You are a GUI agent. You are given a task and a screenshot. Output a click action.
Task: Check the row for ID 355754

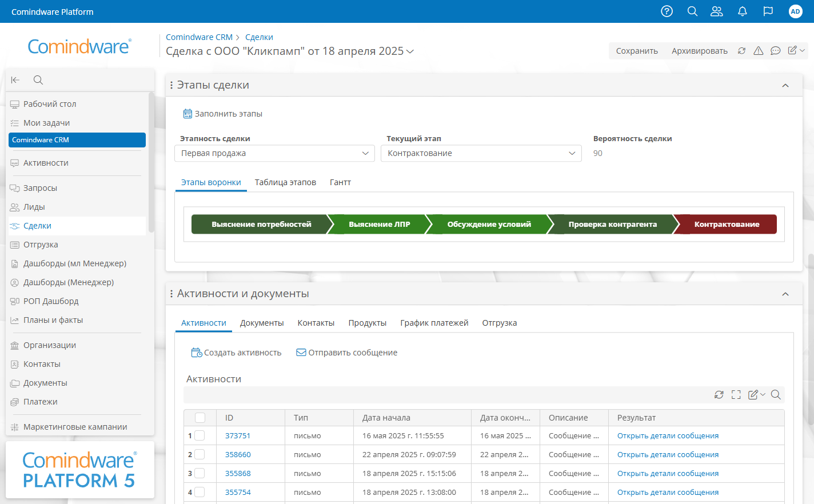coord(199,492)
